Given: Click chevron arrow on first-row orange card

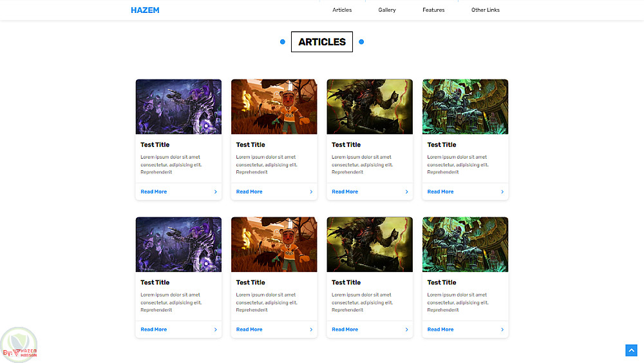Looking at the screenshot, I should pos(311,191).
